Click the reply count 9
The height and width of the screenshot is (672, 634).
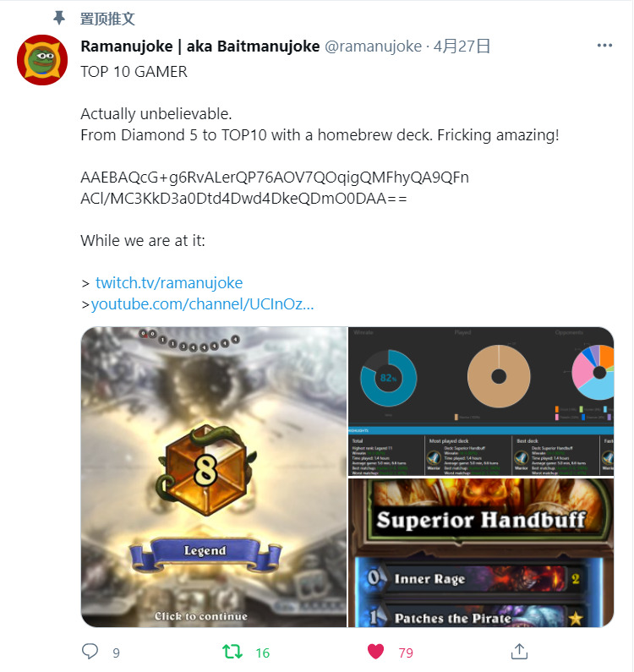116,653
